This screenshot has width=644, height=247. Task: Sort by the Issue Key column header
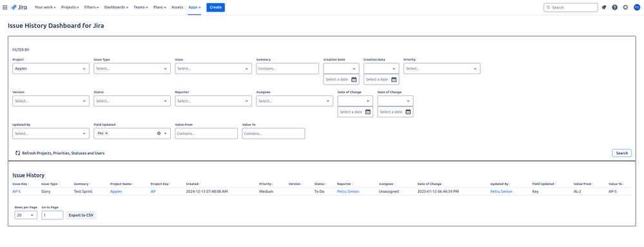[x=21, y=184]
